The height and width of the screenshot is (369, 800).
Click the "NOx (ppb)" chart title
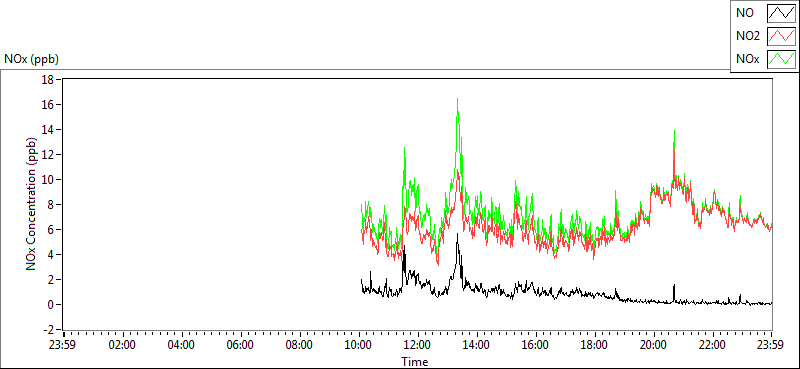(x=32, y=59)
